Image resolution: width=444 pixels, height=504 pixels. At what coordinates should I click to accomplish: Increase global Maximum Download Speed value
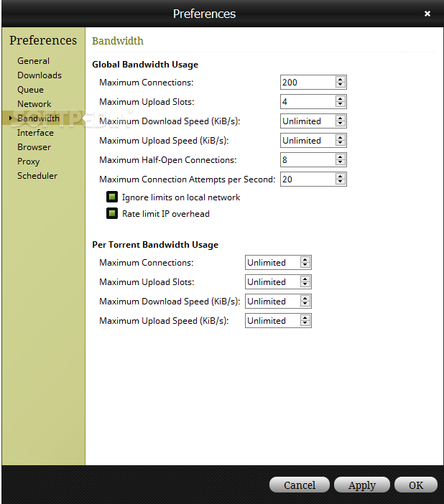[340, 118]
